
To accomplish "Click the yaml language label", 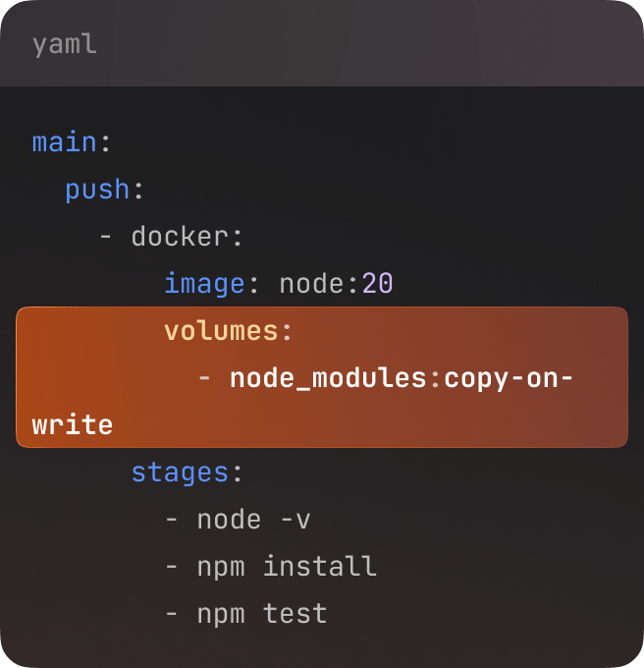I will pos(64,44).
